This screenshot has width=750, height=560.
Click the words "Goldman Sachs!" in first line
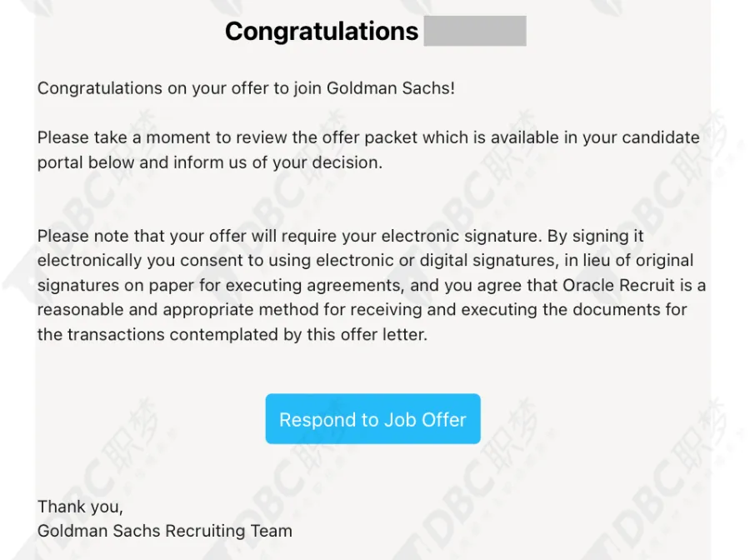pos(390,88)
